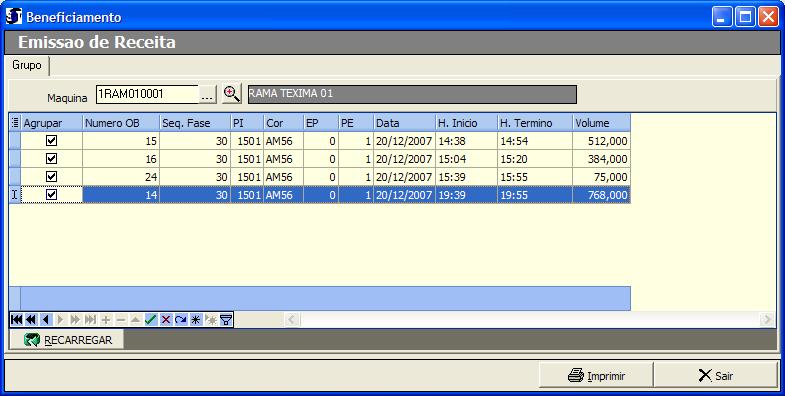Cancel edit with red X navigator icon

(x=166, y=320)
